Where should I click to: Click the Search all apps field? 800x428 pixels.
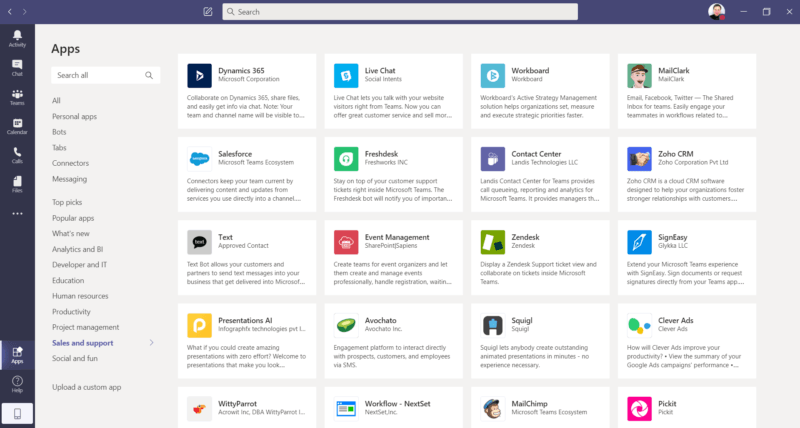106,75
